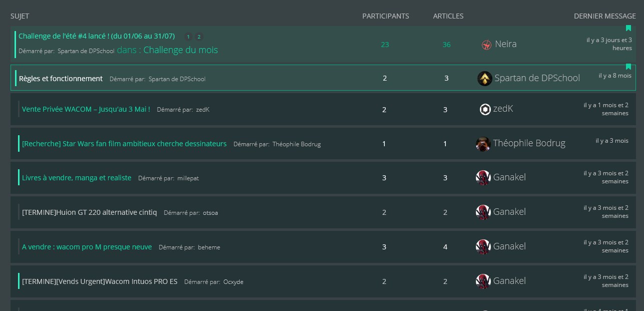Click the bookmark icon on Challenge topic
This screenshot has width=644, height=311.
click(x=628, y=29)
